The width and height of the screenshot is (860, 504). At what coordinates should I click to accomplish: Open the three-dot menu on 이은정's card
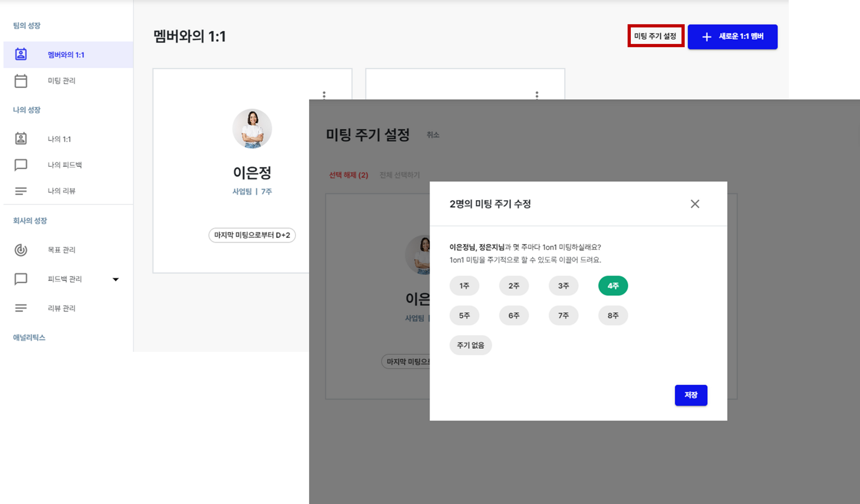point(324,94)
